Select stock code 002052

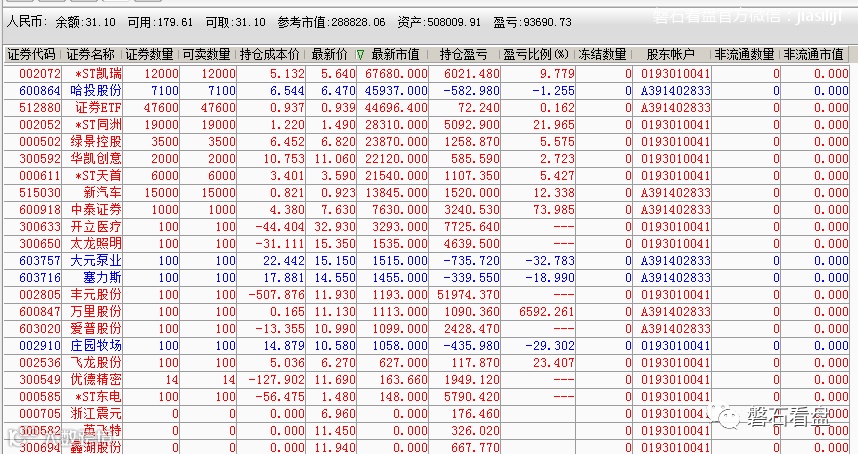click(40, 124)
